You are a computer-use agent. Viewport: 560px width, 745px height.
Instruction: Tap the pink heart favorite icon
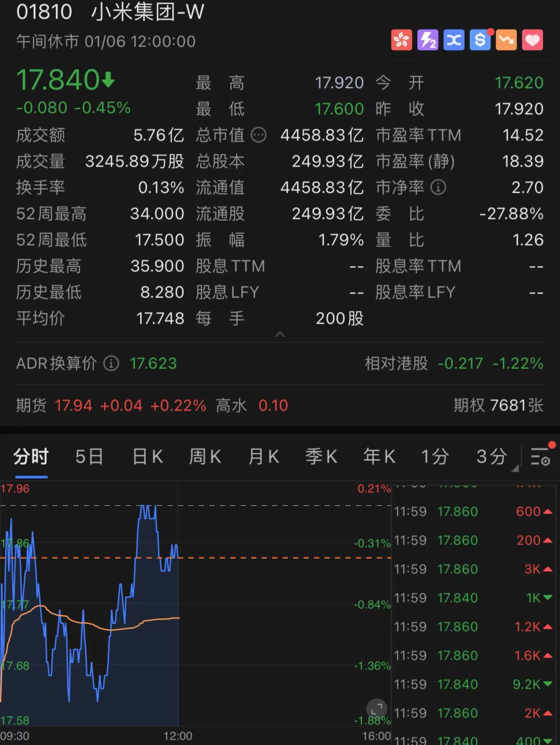point(533,40)
